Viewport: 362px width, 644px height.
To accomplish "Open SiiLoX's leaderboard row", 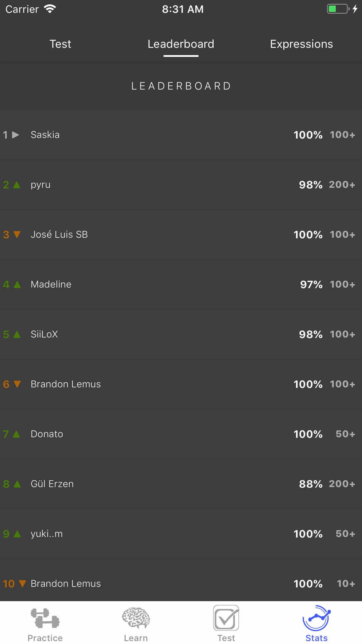I will pyautogui.click(x=181, y=334).
